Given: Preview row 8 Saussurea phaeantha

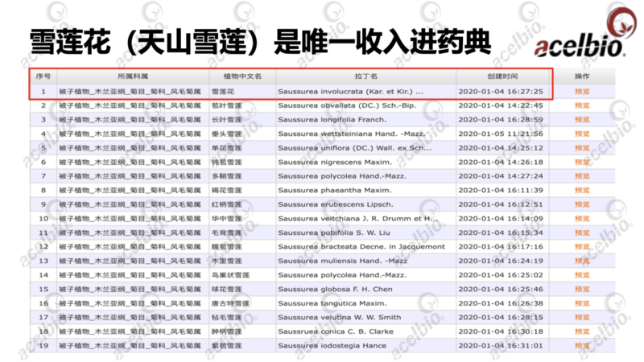Looking at the screenshot, I should click(582, 190).
